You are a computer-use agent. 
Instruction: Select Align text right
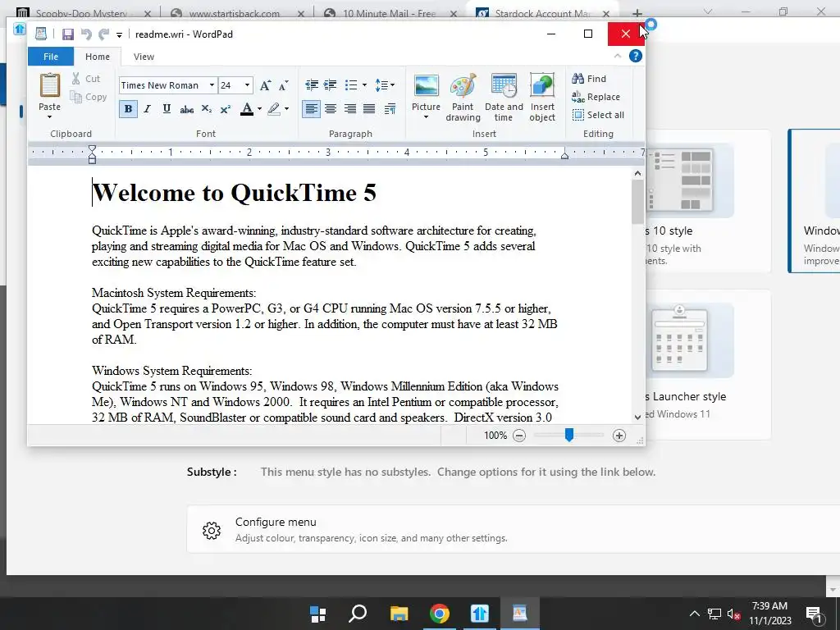pyautogui.click(x=349, y=109)
